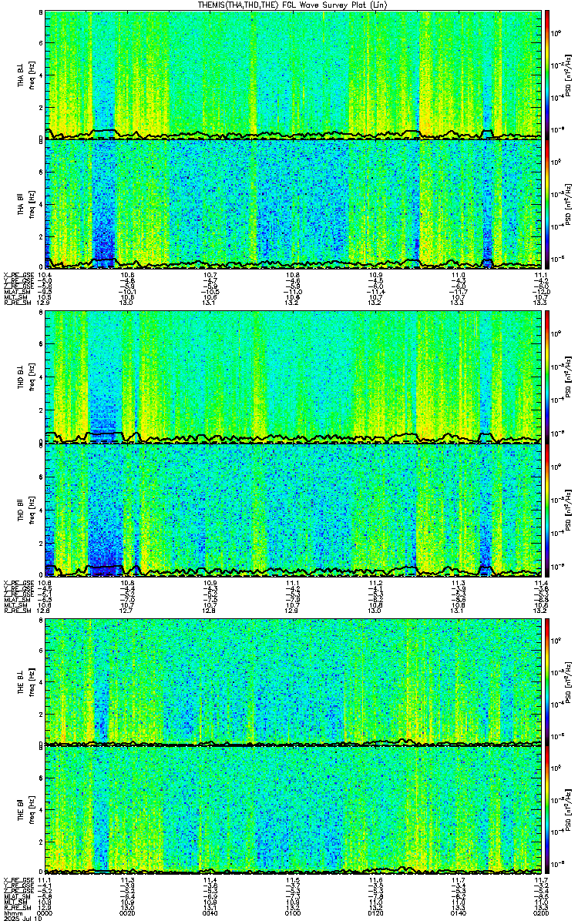578x924 pixels.
Task: Click the 'THE B⊥ freq [Hz]' axis label
Action: (25, 681)
